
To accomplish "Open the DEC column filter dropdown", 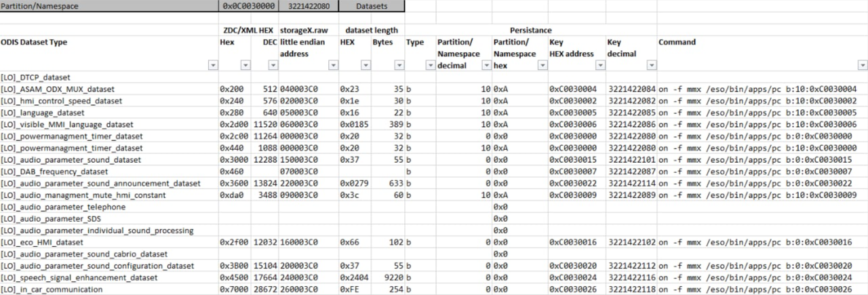I will [x=273, y=65].
